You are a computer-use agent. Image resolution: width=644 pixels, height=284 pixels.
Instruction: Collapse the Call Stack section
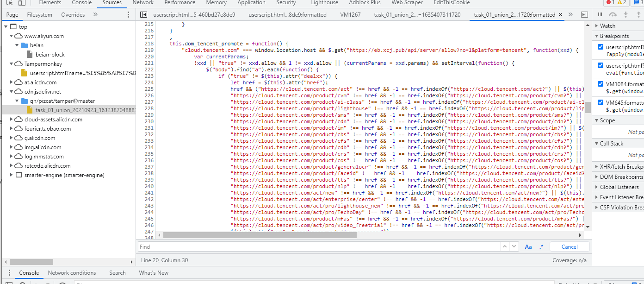(x=611, y=144)
